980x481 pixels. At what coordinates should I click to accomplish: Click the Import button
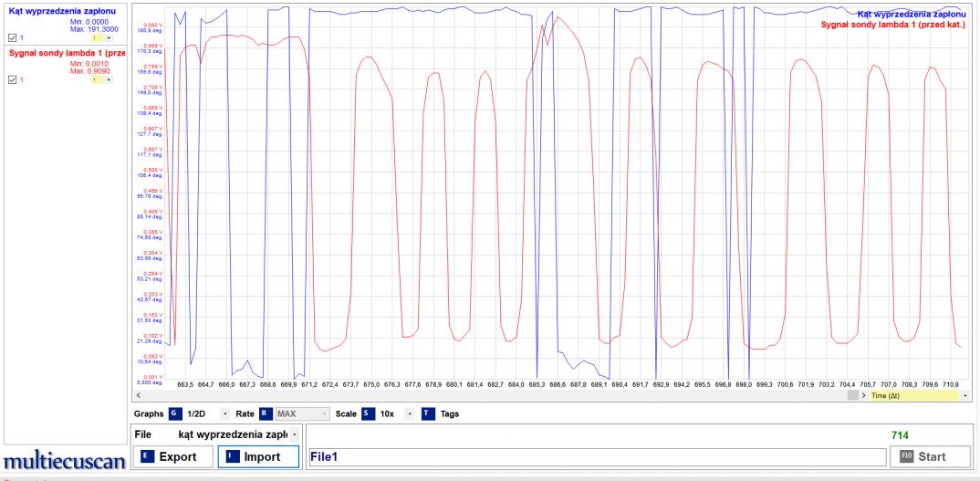(258, 455)
